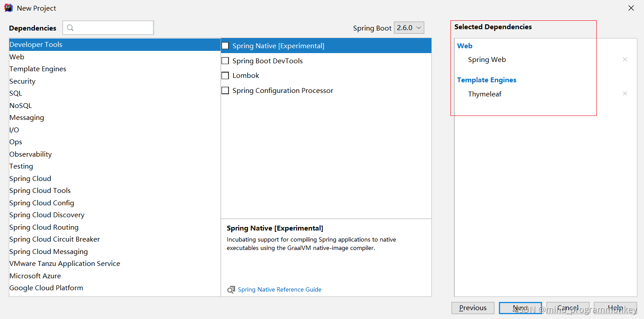Select Spring Cloud Config category
The width and height of the screenshot is (644, 319).
pyautogui.click(x=115, y=203)
